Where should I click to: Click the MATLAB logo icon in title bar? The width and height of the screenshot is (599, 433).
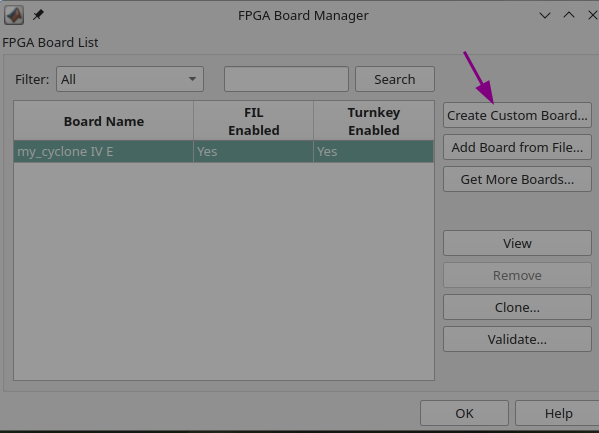[x=14, y=15]
